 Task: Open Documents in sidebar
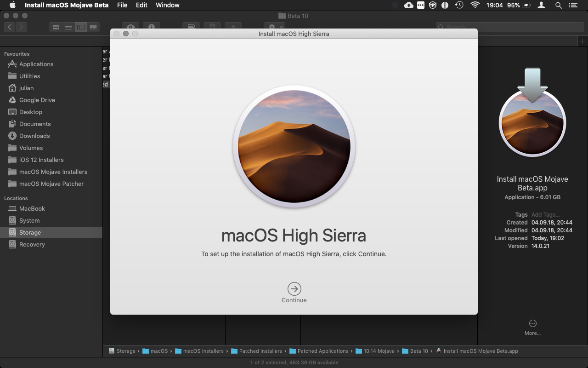pos(35,124)
